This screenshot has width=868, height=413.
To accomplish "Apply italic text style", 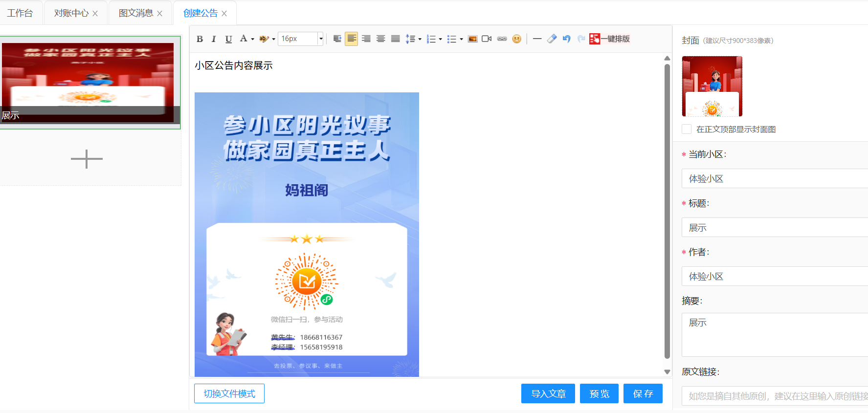I will click(214, 39).
